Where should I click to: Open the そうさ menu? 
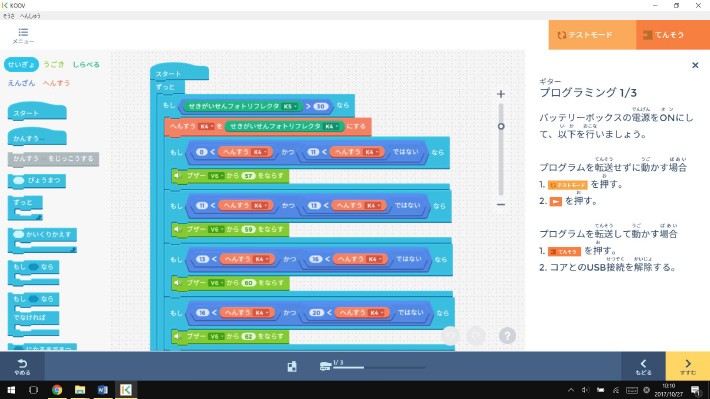9,16
